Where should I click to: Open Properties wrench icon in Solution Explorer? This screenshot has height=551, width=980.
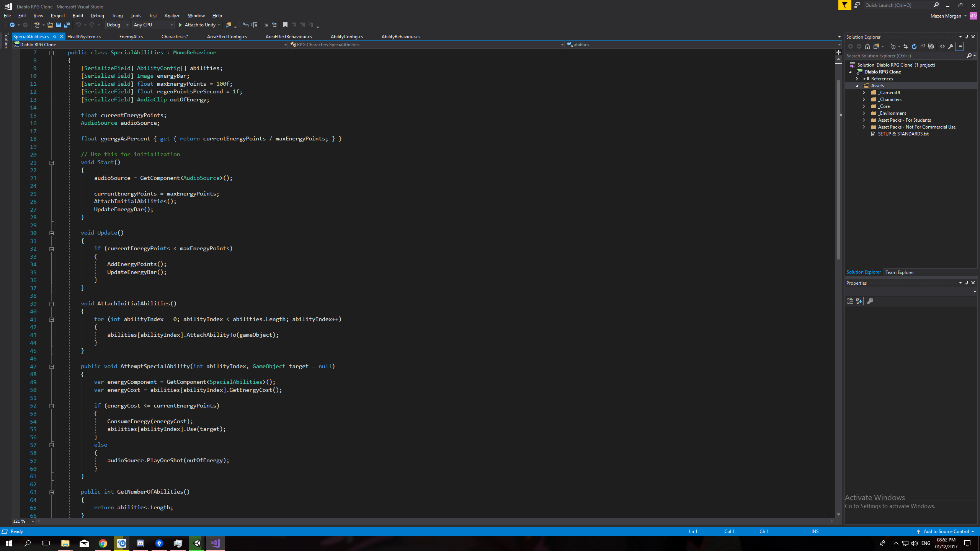point(951,46)
